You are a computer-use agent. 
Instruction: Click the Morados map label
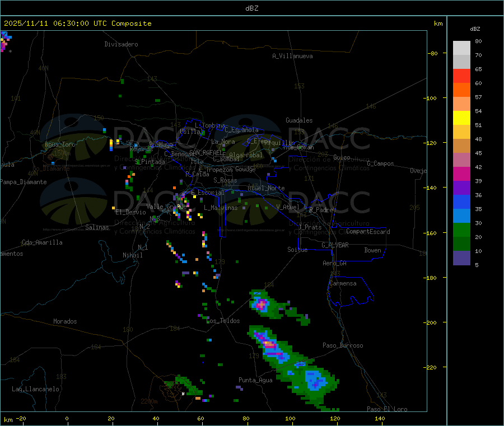coord(65,321)
